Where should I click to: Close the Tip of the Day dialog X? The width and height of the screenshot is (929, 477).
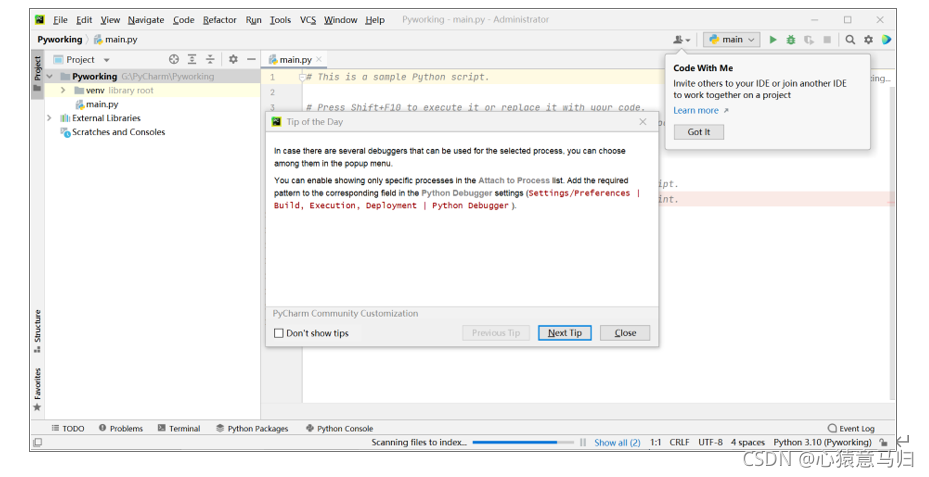click(x=643, y=121)
